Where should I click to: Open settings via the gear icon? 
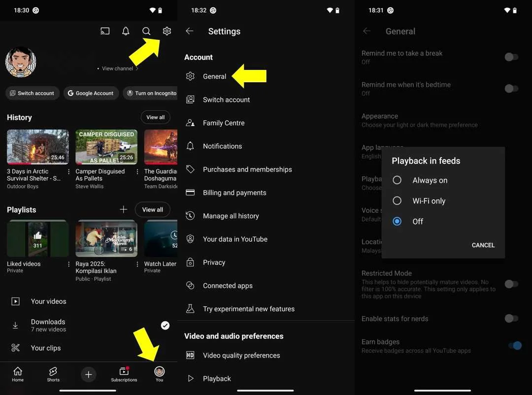166,31
